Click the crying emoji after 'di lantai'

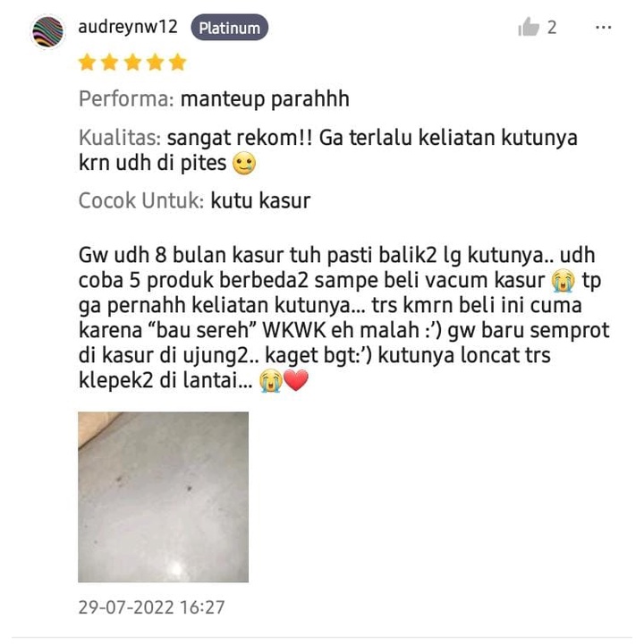(271, 380)
